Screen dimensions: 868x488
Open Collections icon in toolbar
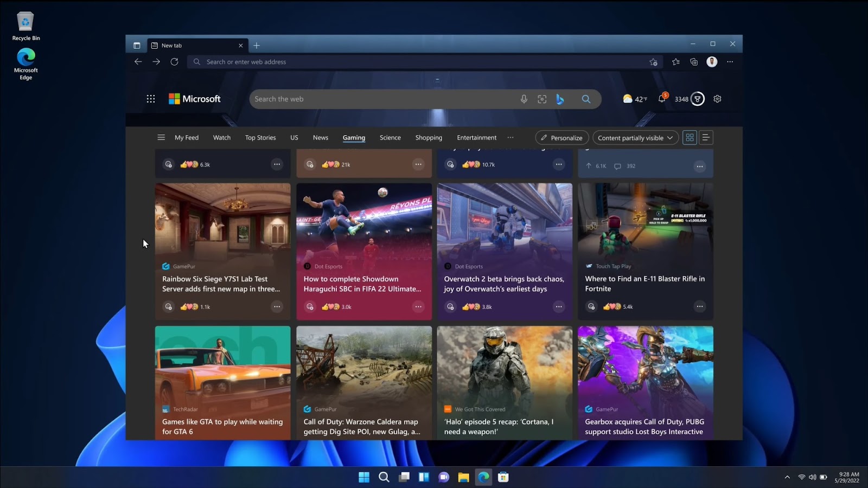click(x=694, y=62)
